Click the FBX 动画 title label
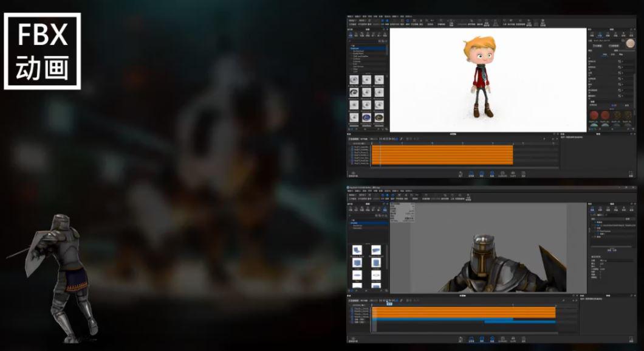Screen dimensions: 644x351 [43, 52]
